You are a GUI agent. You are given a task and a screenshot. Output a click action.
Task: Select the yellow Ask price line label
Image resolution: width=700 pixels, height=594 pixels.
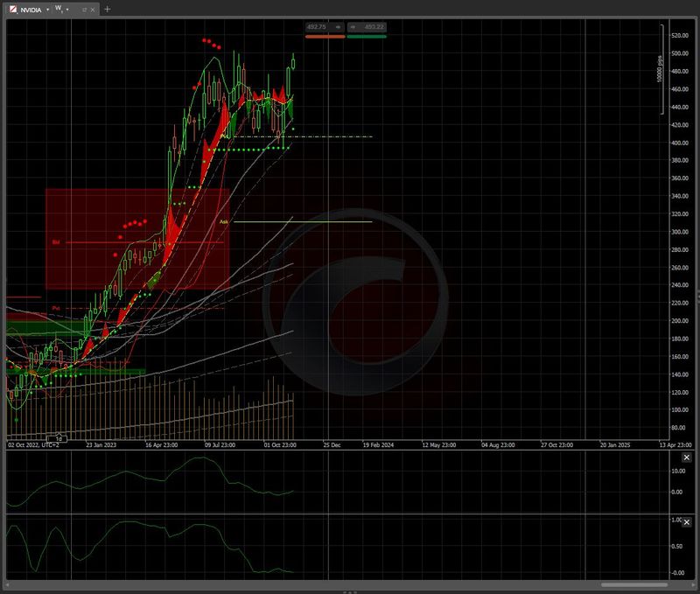coord(223,222)
